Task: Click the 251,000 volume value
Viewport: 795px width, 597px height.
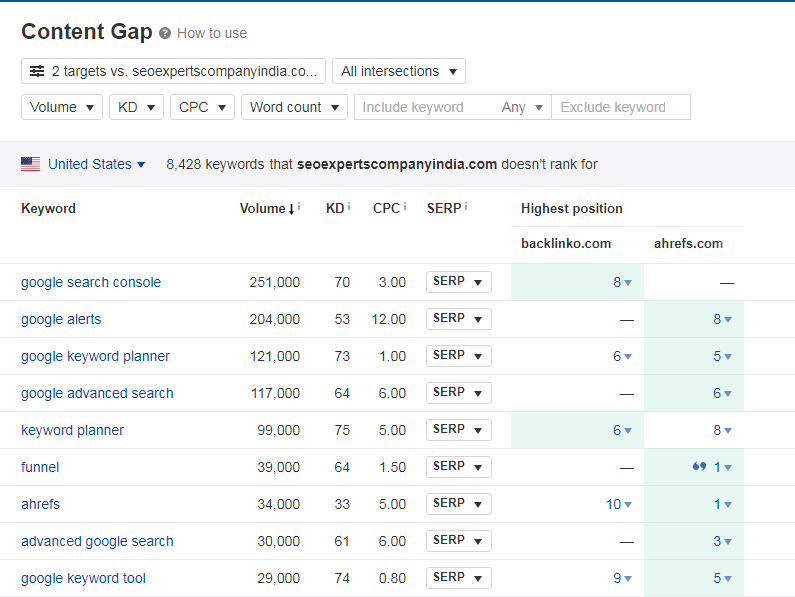Action: coord(274,282)
